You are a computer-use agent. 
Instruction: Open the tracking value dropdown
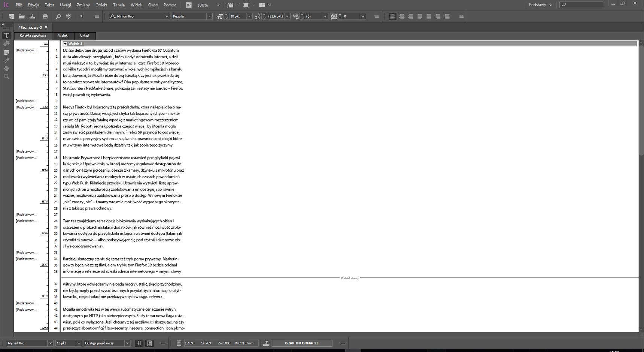[363, 16]
